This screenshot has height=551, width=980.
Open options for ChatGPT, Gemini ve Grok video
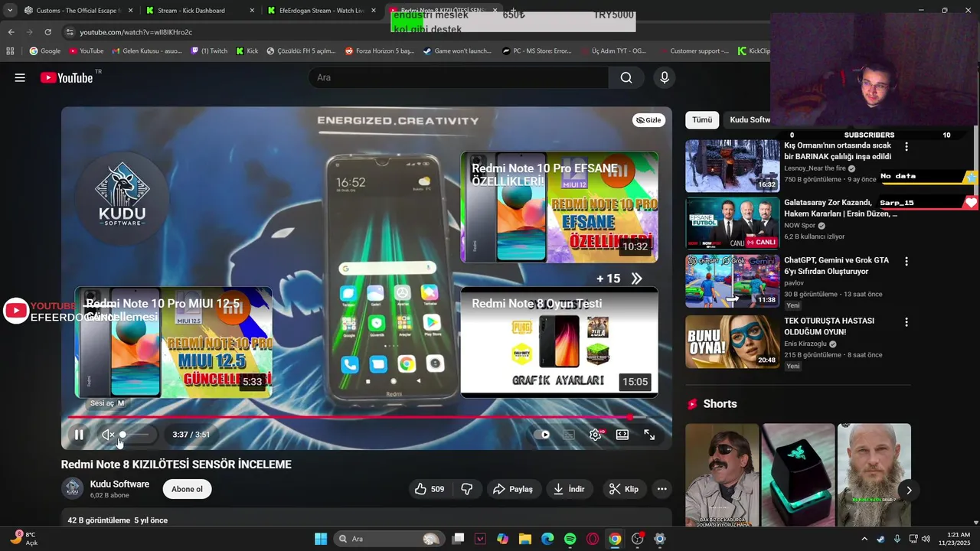(906, 261)
